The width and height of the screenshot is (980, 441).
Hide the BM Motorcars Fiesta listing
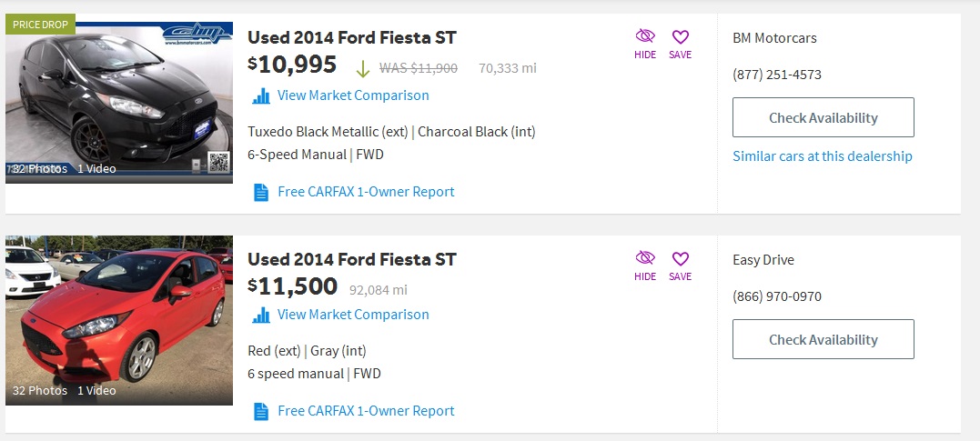645,43
